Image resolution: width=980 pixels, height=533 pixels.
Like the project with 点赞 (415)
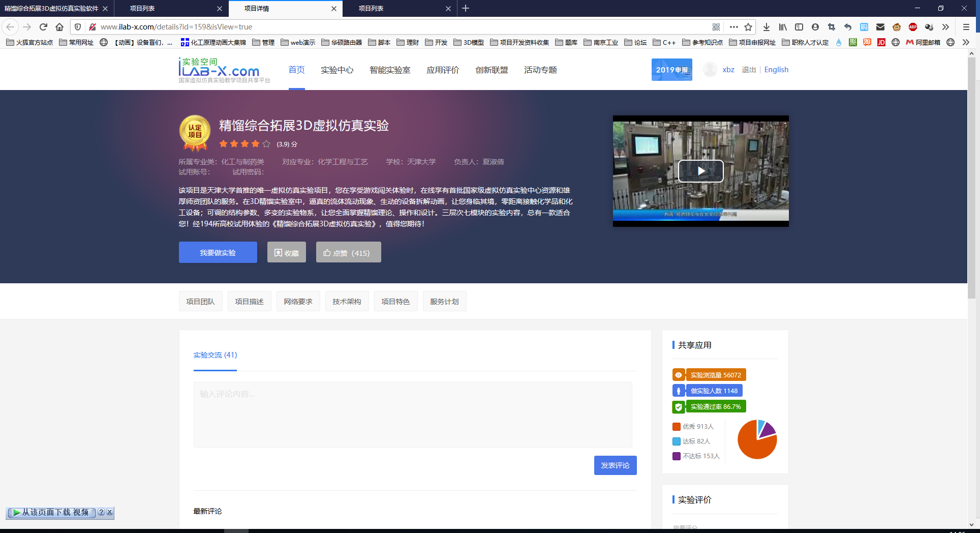coord(349,252)
